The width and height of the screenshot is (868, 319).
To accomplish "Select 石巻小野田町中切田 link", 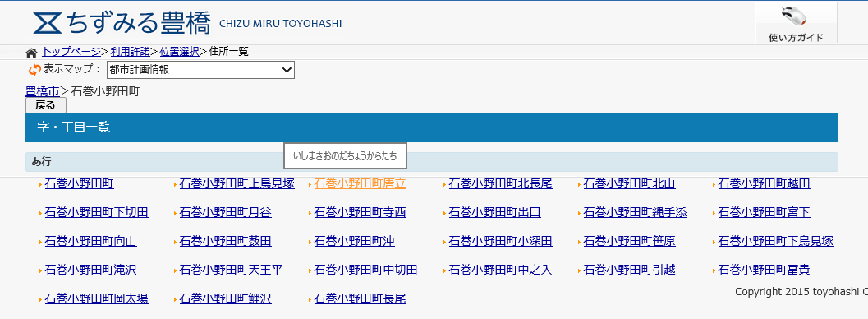I will pyautogui.click(x=366, y=270).
